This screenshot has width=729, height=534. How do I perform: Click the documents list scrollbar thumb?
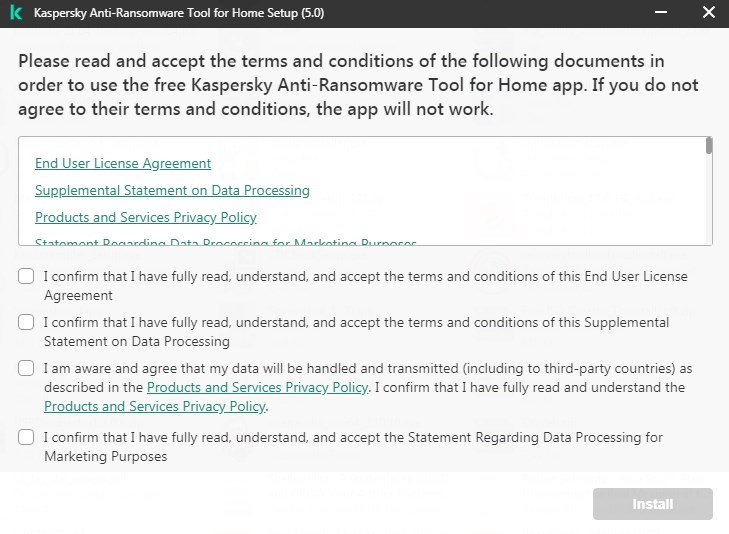click(709, 146)
